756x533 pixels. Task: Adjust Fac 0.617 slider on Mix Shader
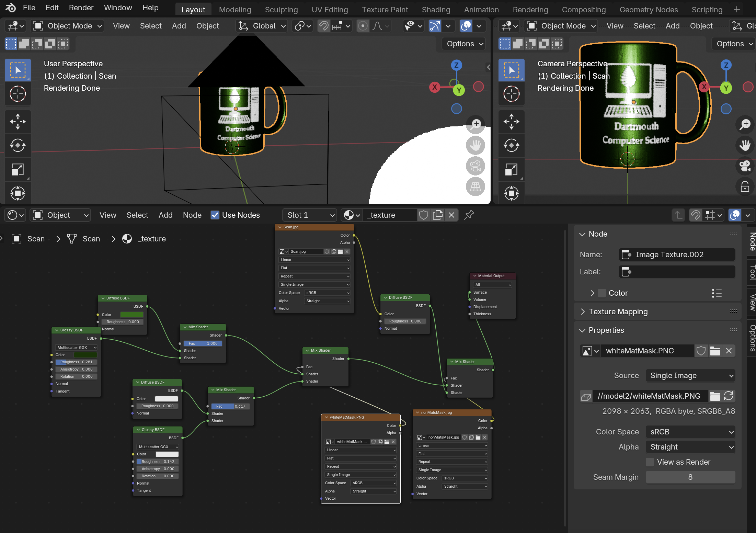click(230, 406)
